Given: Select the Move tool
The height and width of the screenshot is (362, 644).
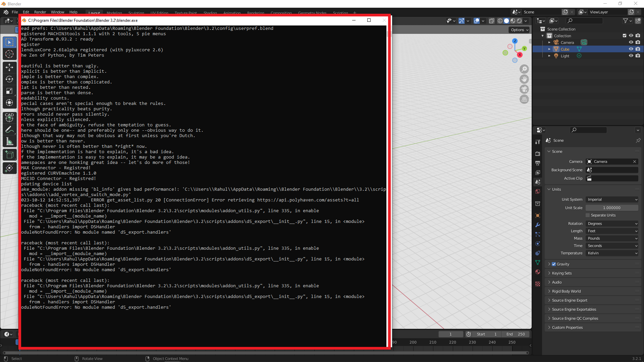Looking at the screenshot, I should tap(9, 67).
